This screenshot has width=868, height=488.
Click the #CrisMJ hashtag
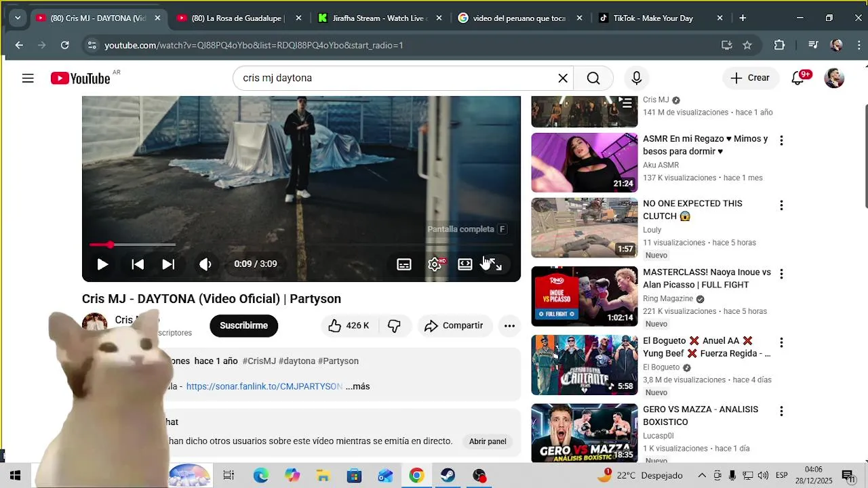tap(259, 361)
